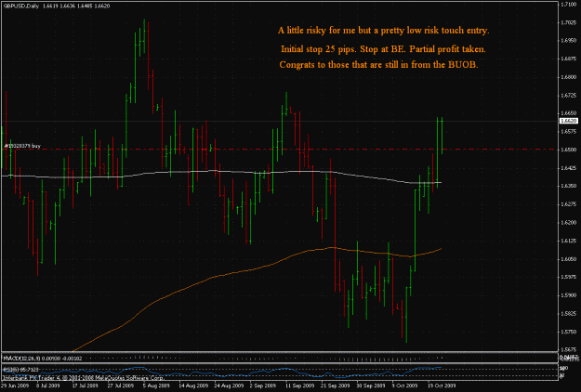Click the 1.5750 price axis label
581x392 pixels.
point(568,332)
